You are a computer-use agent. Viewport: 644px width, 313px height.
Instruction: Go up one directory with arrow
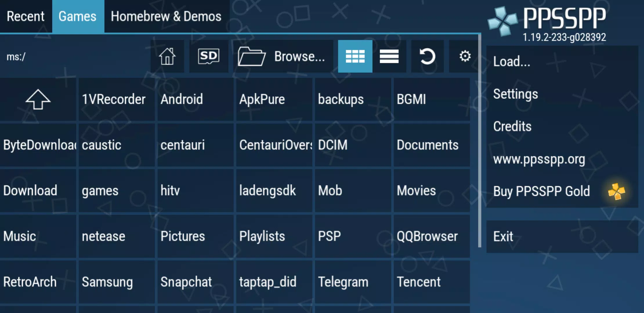point(38,99)
